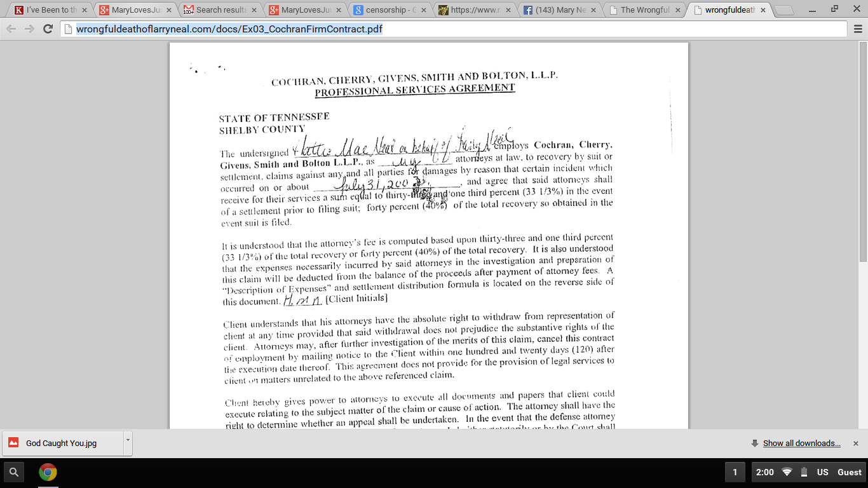Launch Chrome from the shelf icon
Viewport: 868px width, 488px height.
[x=48, y=472]
